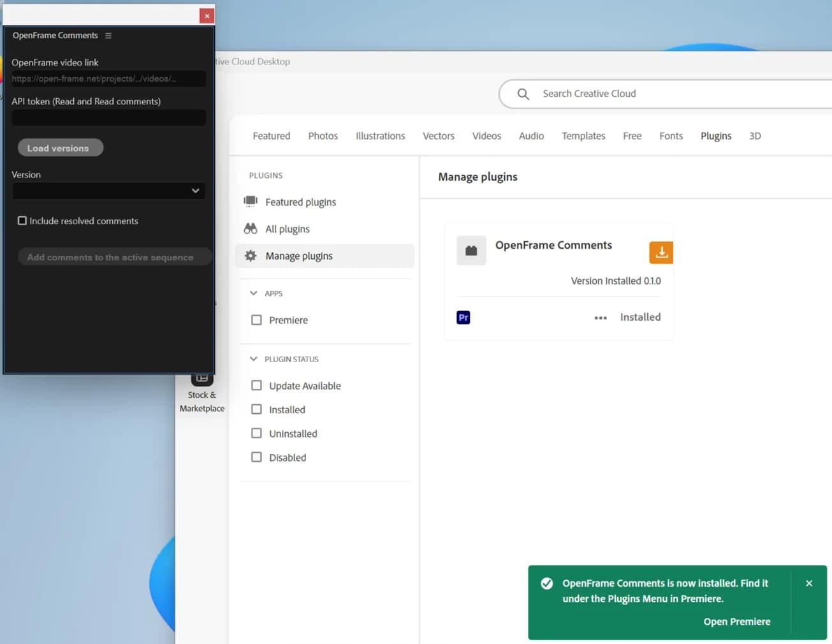832x644 pixels.
Task: Open the OpenFrame Comments panel menu icon
Action: pyautogui.click(x=108, y=36)
